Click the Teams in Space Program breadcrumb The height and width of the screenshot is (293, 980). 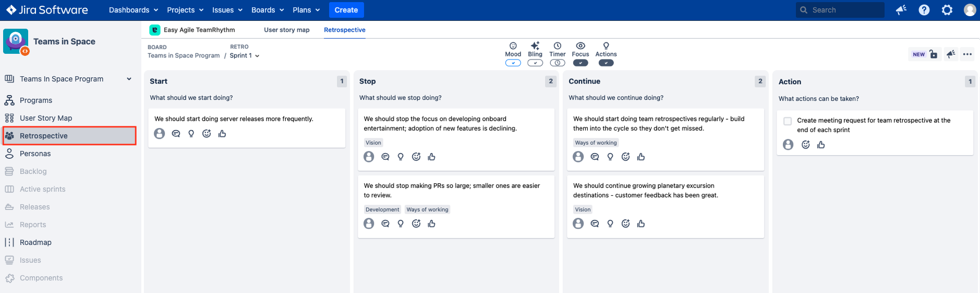pos(184,55)
